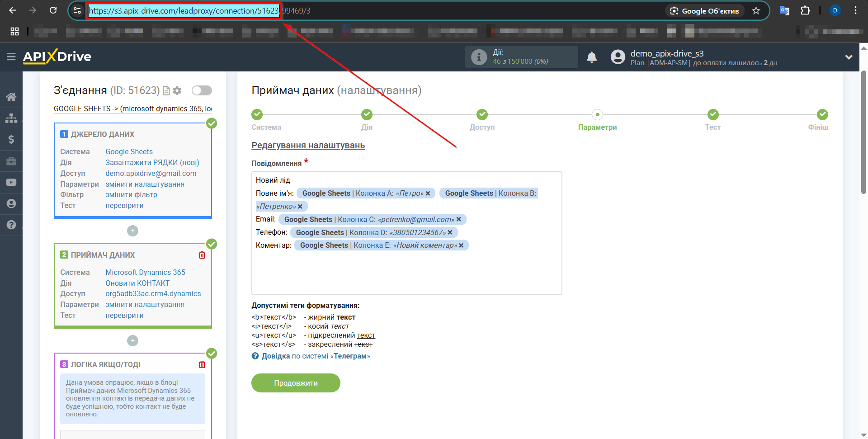
Task: Select the Параметри step
Action: pos(597,114)
